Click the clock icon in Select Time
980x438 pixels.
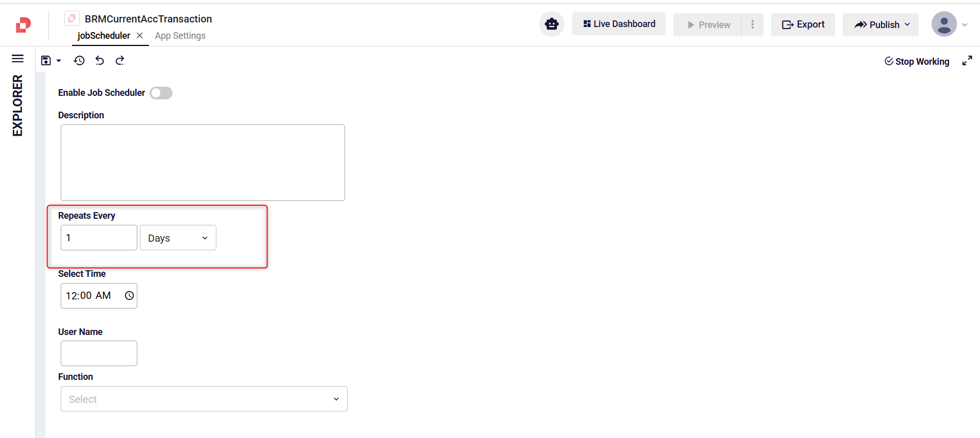tap(129, 296)
